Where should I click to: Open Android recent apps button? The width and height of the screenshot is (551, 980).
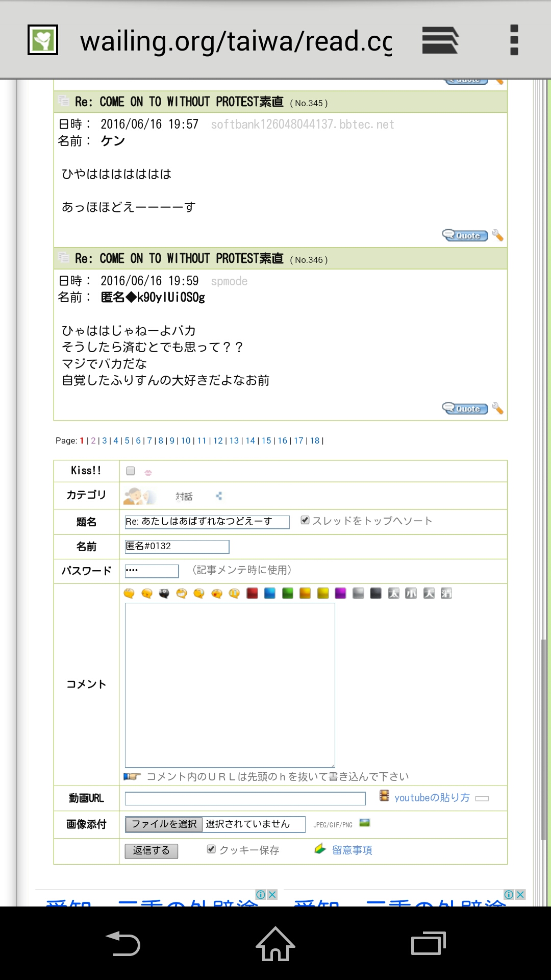tap(428, 944)
